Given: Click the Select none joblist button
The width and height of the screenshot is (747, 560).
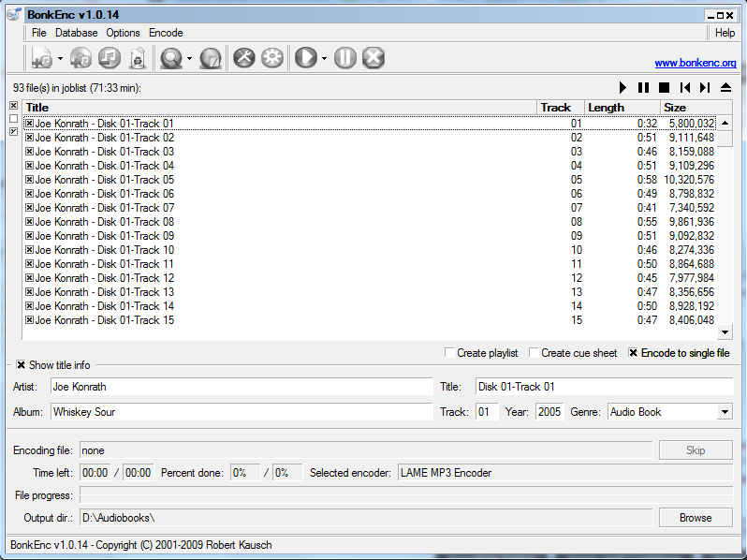Looking at the screenshot, I should [x=14, y=118].
